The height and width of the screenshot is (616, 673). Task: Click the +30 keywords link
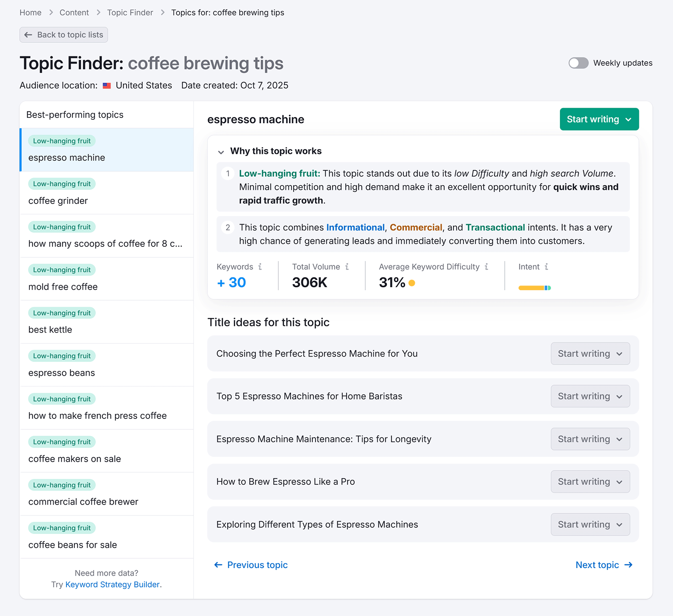[x=231, y=282]
